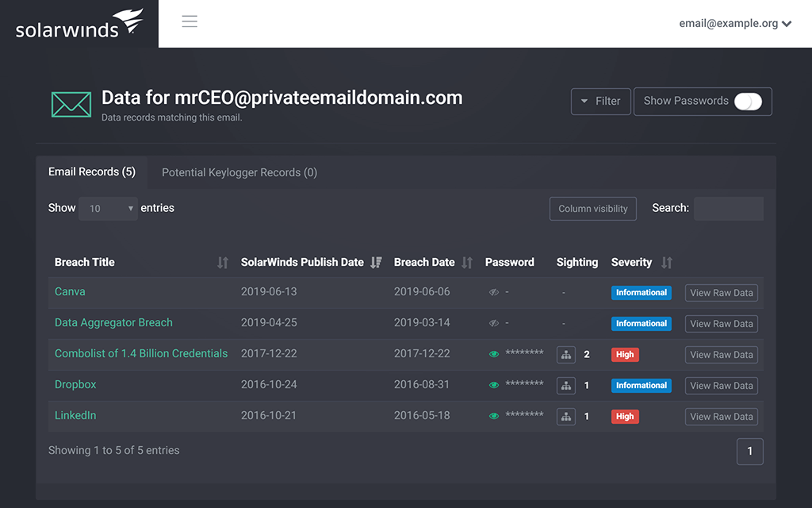
Task: Open Combolist of 1.4 Billion Credentials link
Action: tap(141, 353)
